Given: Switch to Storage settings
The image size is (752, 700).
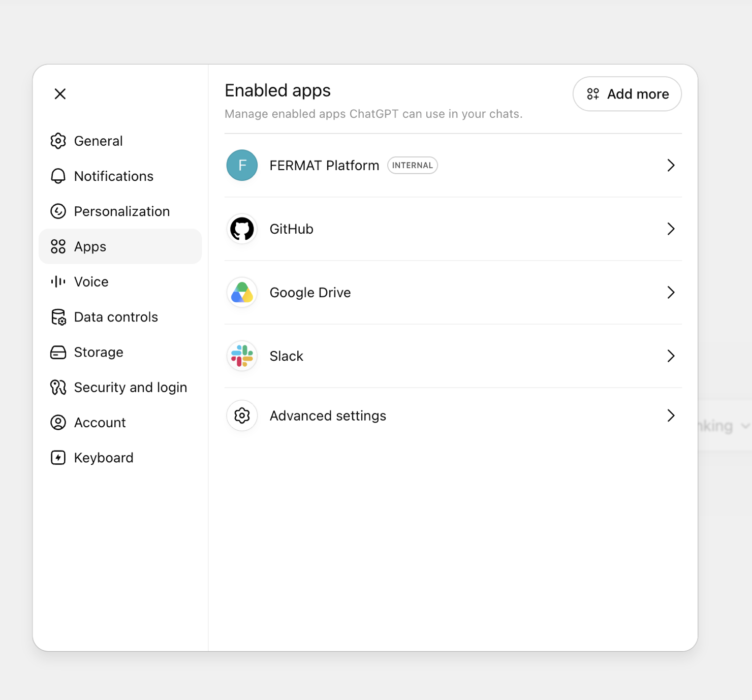Looking at the screenshot, I should click(x=120, y=352).
